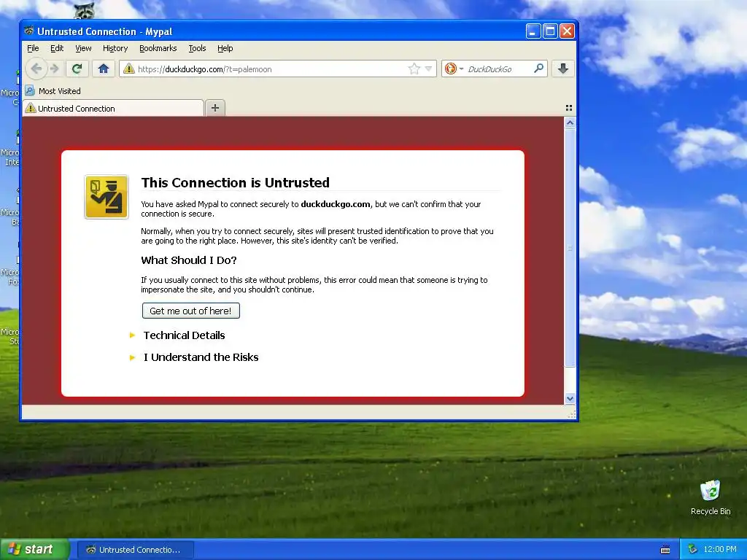Click the bold duckduckgo.com text
Viewport: 747px width, 560px height.
pyautogui.click(x=336, y=204)
